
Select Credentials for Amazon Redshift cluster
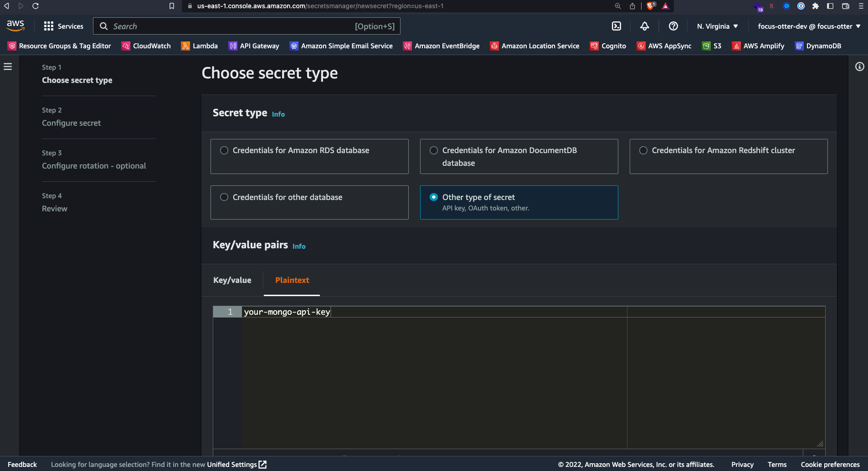tap(729, 156)
